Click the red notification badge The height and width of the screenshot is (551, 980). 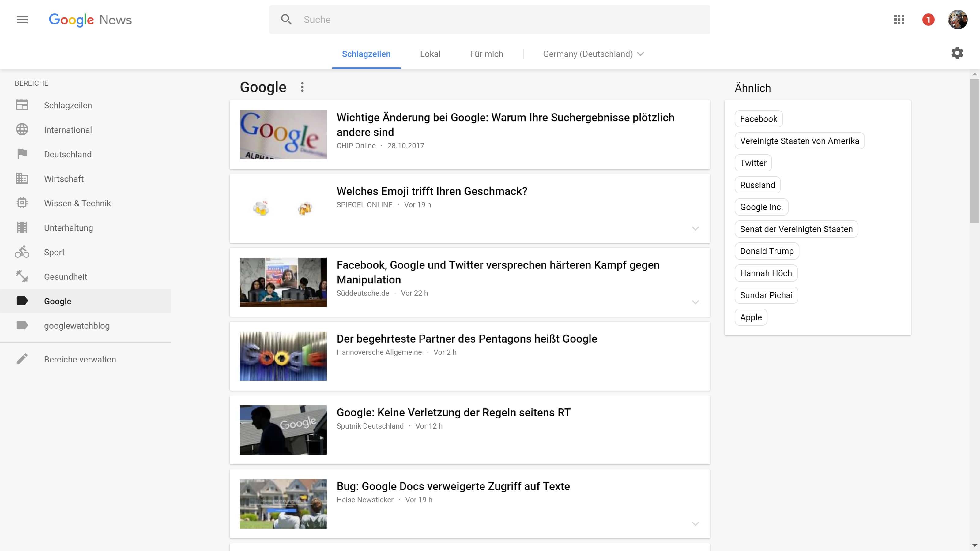[928, 19]
